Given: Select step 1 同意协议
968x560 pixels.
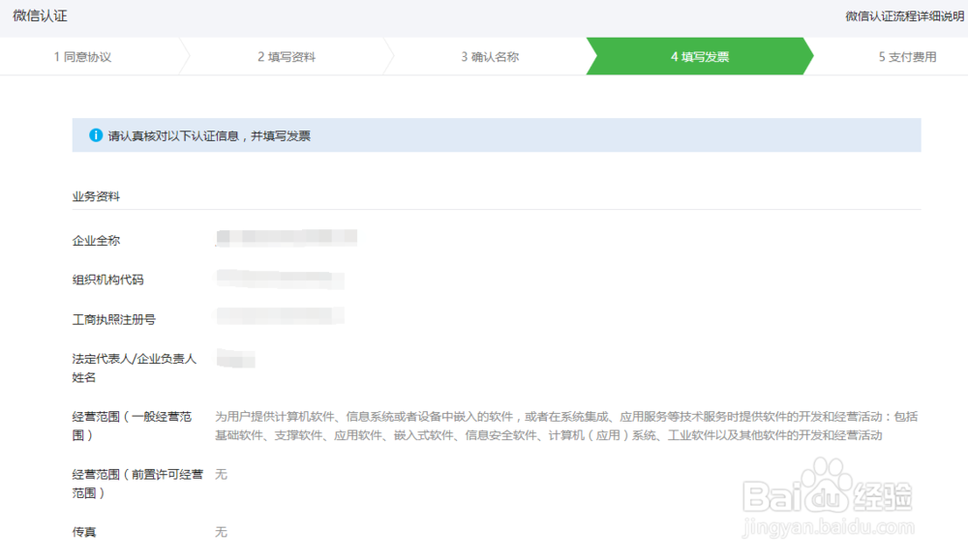Looking at the screenshot, I should coord(82,57).
